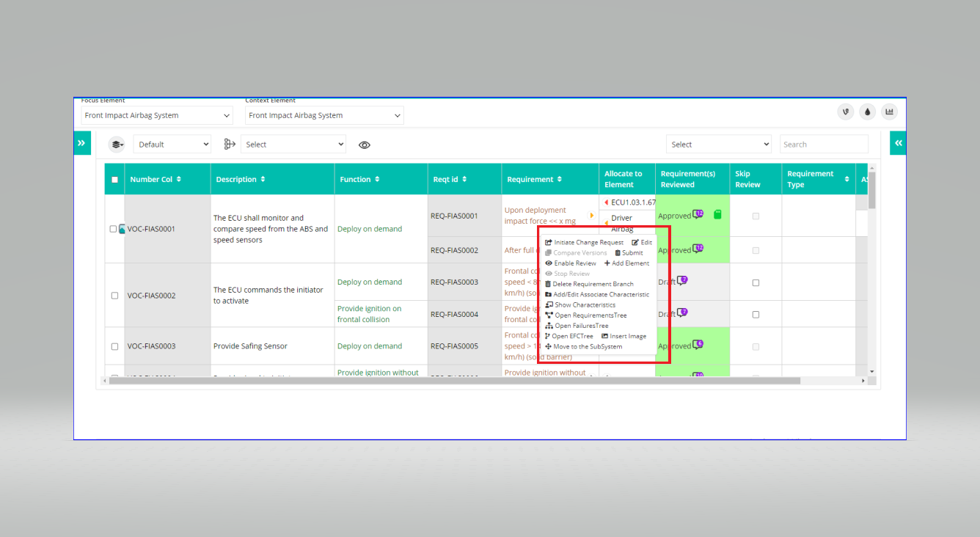Open the layers stack icon menu
The height and width of the screenshot is (537, 980).
pos(117,145)
